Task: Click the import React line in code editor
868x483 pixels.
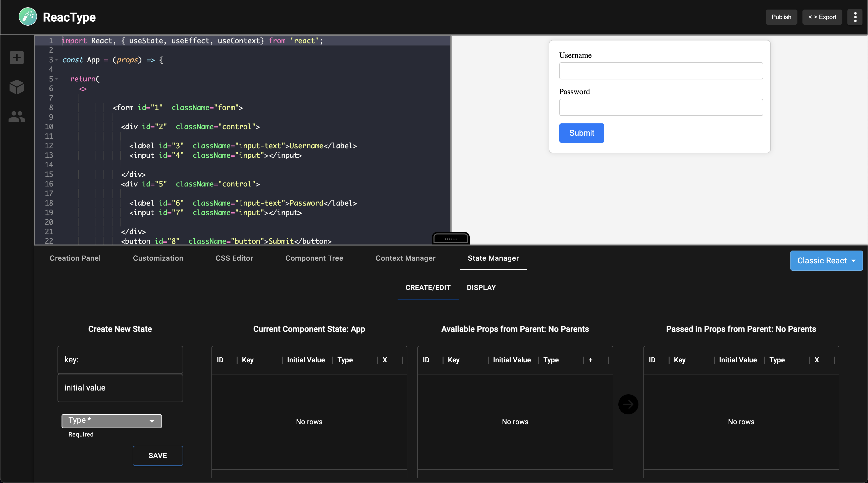Action: tap(192, 41)
